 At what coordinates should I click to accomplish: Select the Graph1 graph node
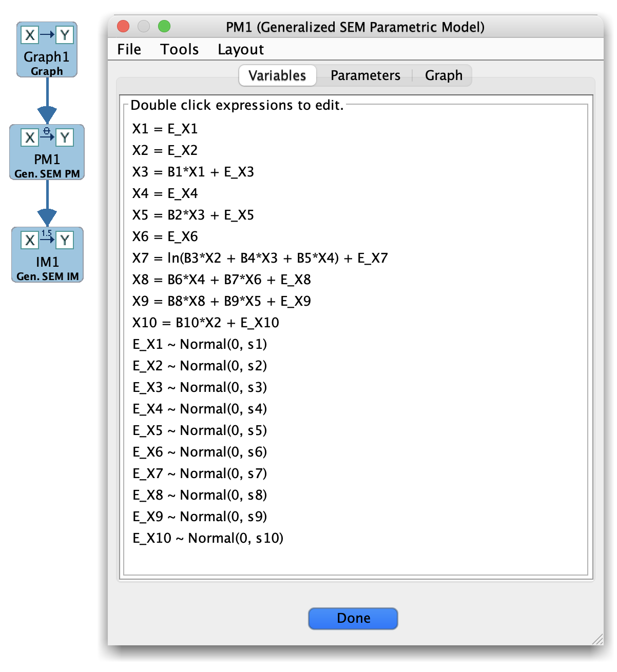tap(47, 49)
